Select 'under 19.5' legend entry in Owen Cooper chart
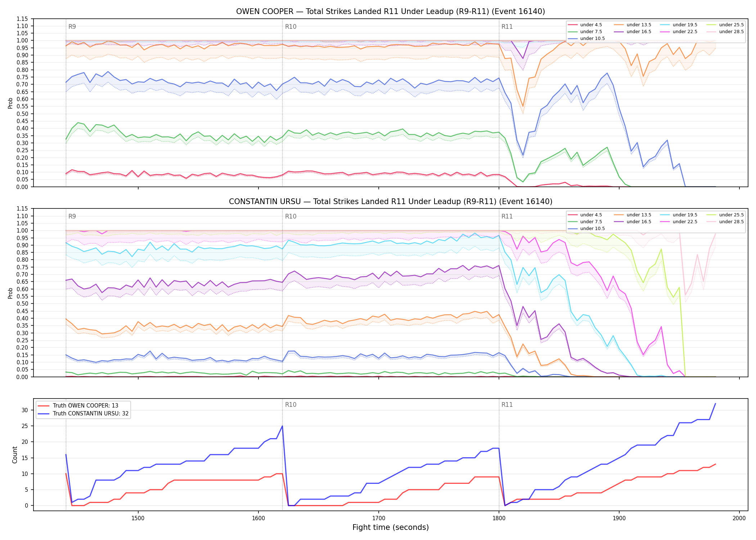The image size is (756, 540). [x=679, y=25]
